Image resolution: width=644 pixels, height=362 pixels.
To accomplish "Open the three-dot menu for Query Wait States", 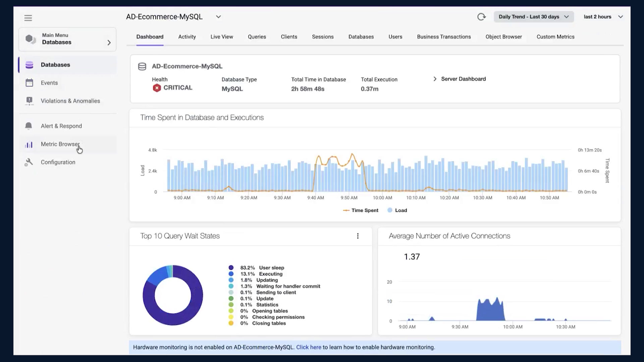I will (x=358, y=236).
